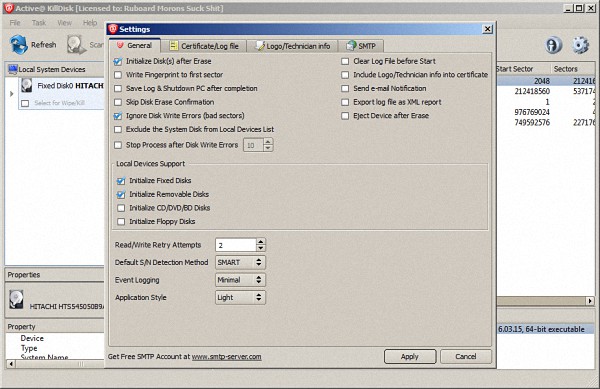Image resolution: width=600 pixels, height=389 pixels.
Task: Click the Read/Write Retry Attempts value field
Action: (x=236, y=245)
